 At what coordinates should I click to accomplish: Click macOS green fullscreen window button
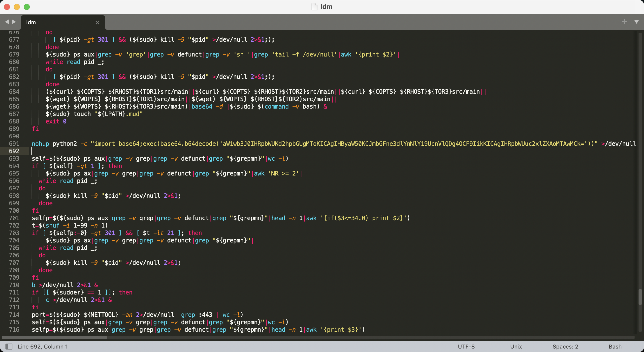coord(27,7)
